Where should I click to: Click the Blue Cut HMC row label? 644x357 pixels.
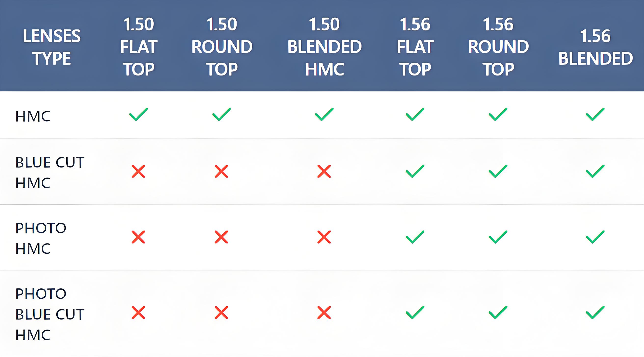(x=50, y=172)
